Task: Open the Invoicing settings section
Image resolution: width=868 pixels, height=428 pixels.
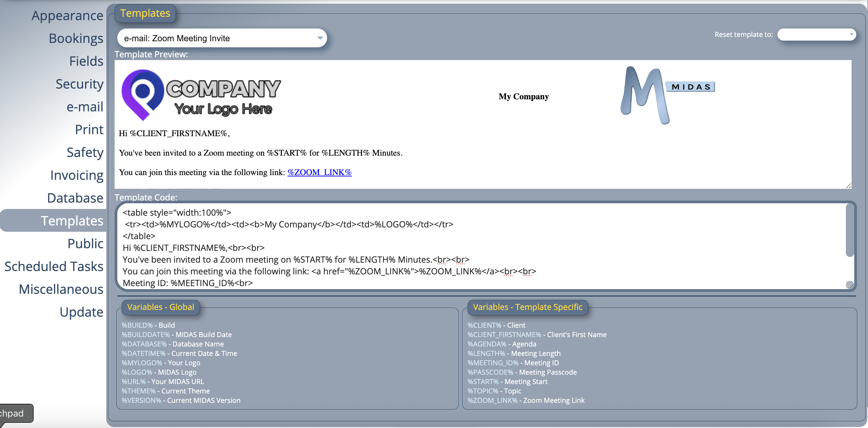Action: coord(77,175)
